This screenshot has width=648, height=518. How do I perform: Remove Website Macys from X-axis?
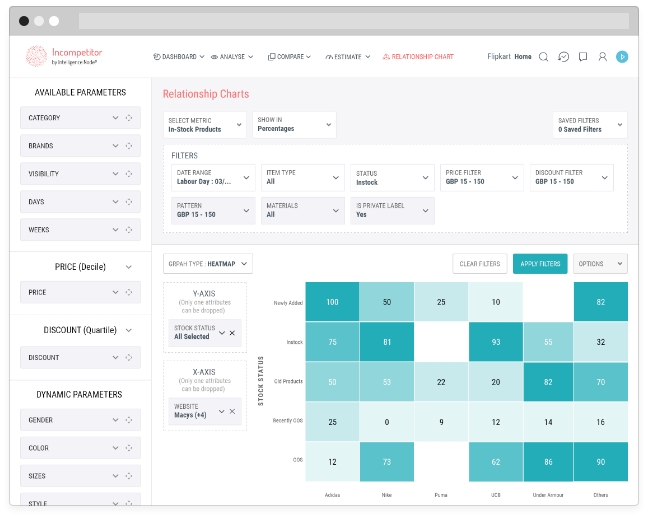(x=232, y=411)
